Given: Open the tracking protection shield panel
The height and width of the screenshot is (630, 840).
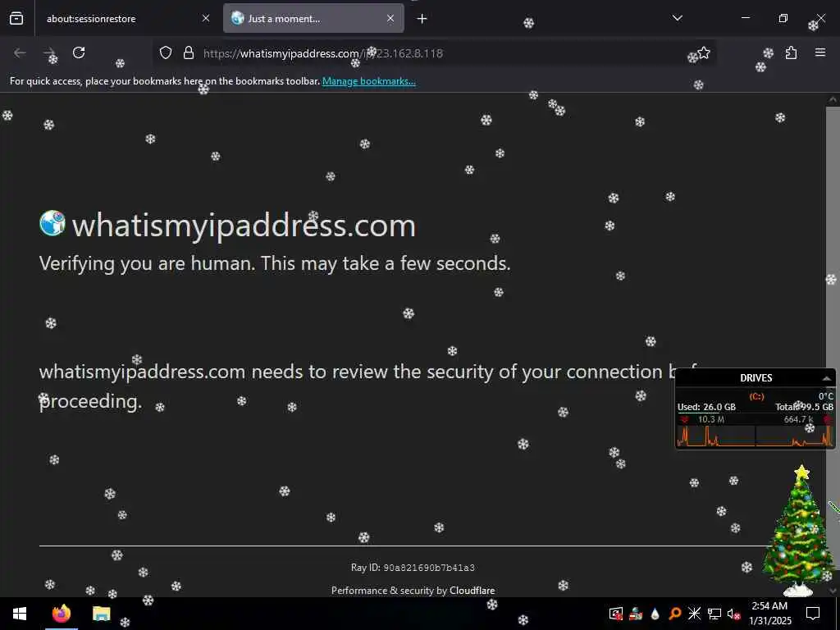Looking at the screenshot, I should [x=166, y=53].
